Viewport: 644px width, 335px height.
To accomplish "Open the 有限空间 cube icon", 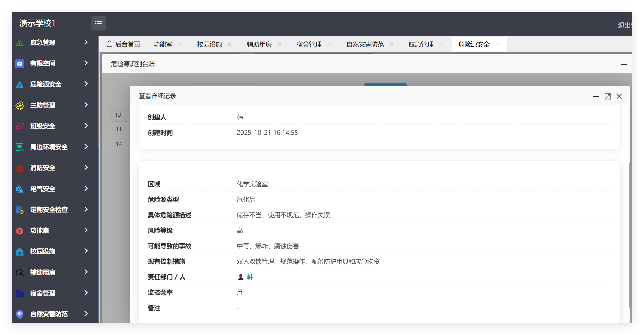I will (x=20, y=64).
